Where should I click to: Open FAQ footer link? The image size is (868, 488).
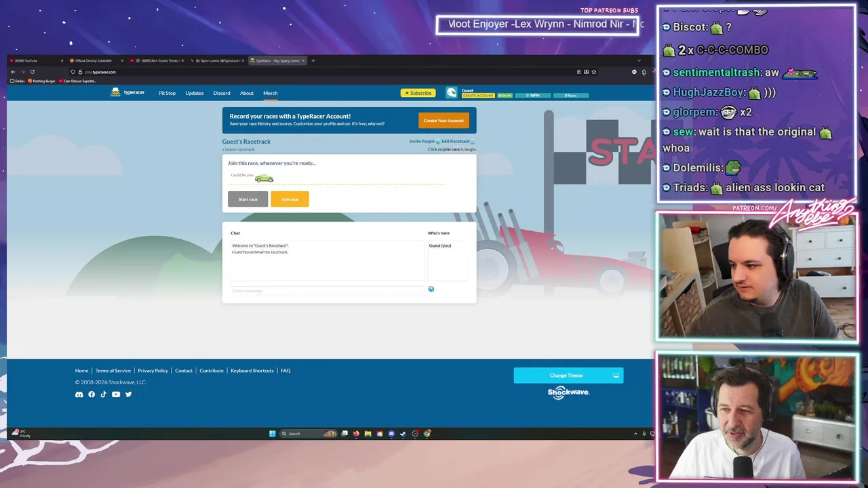tap(285, 371)
